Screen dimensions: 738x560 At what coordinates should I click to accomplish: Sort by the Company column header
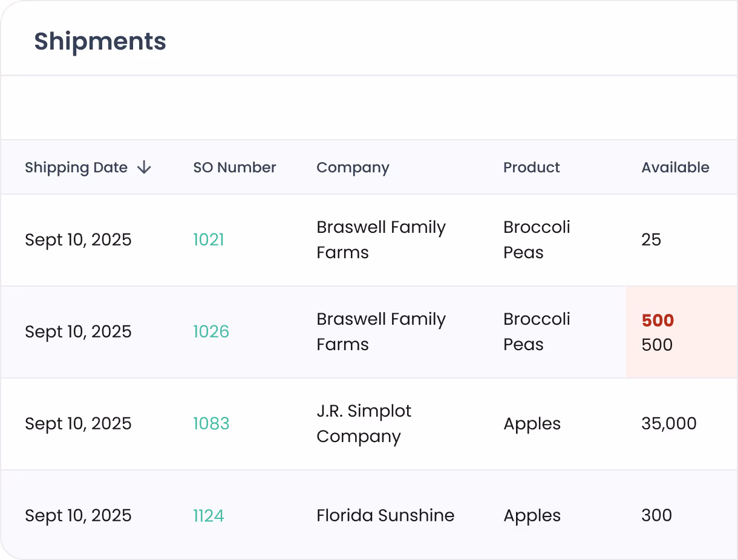coord(353,168)
